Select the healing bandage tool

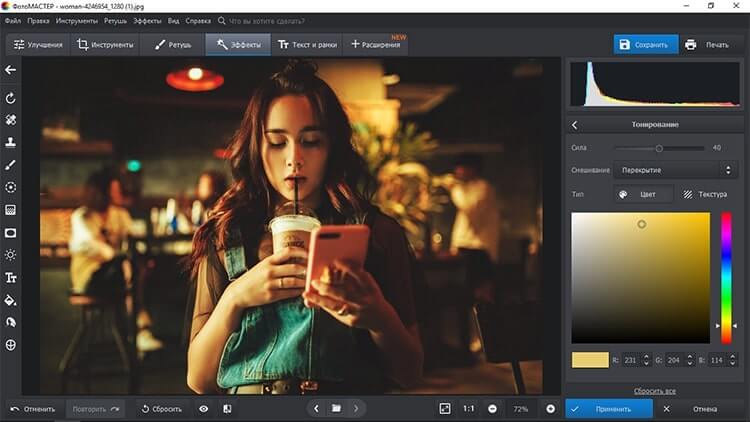pyautogui.click(x=11, y=120)
